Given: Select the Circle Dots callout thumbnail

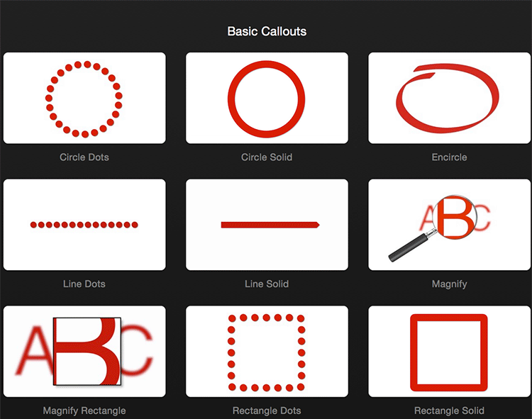Looking at the screenshot, I should coord(84,98).
